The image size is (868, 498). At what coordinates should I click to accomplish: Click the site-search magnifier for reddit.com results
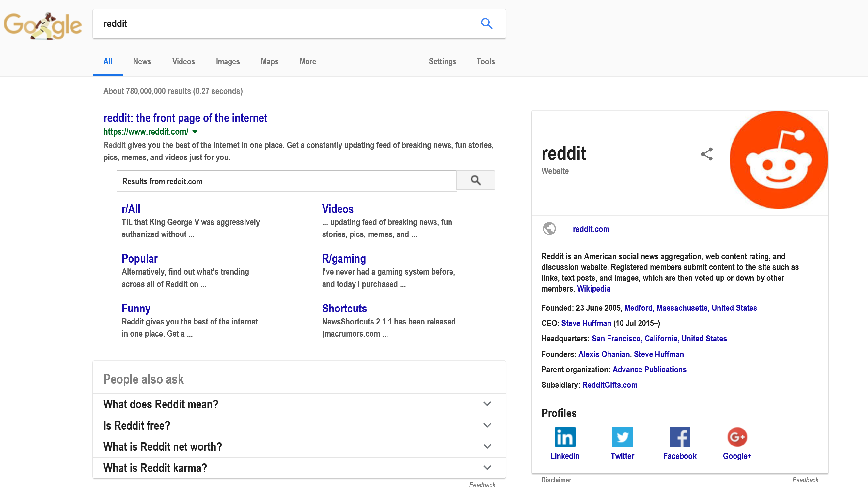475,180
